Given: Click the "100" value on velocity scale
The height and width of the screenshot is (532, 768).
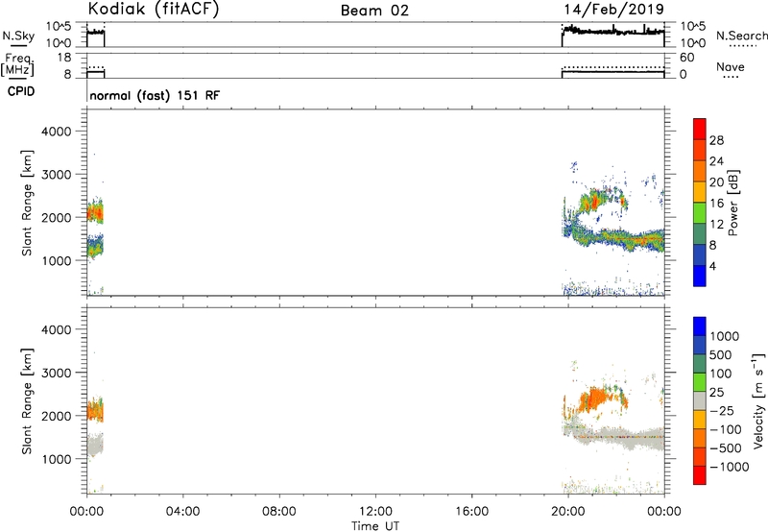Looking at the screenshot, I should click(723, 374).
